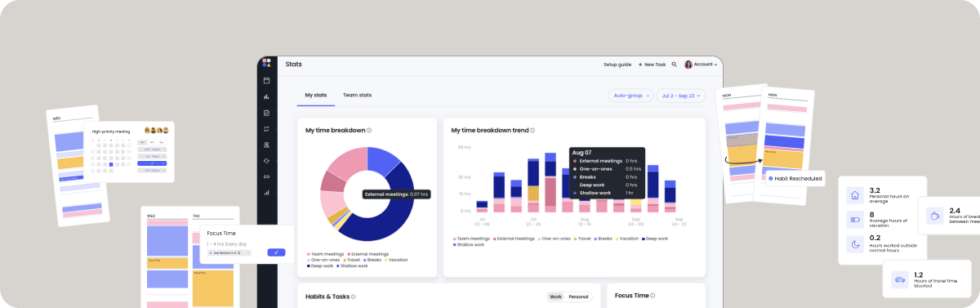Click info icon beside My time breakdown
Viewport: 980px width, 308px height.
click(369, 130)
